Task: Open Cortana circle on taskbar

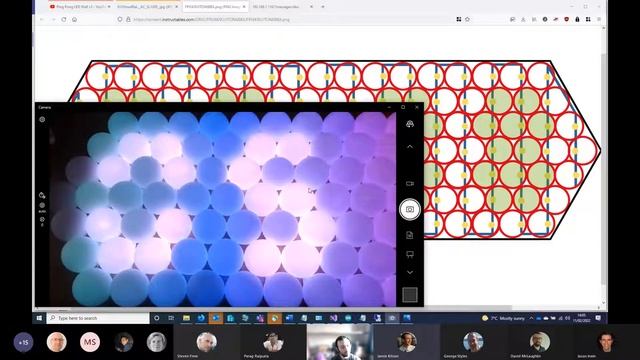Action: pyautogui.click(x=157, y=318)
